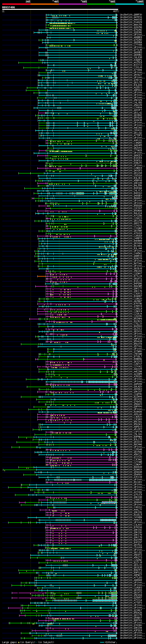Image resolution: width=146 pixels, height=644 pixels.
Task: Click the query ID BB937486
Action: pyautogui.click(x=8, y=8)
